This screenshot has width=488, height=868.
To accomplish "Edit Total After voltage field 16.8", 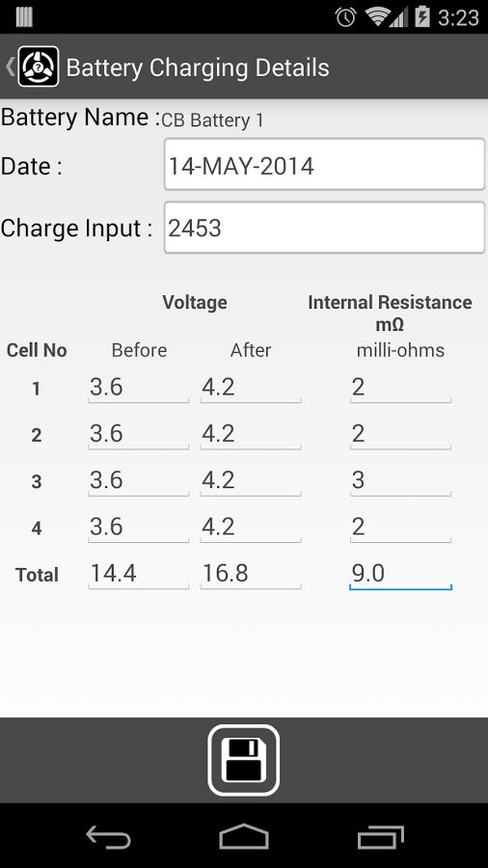I will (x=251, y=574).
